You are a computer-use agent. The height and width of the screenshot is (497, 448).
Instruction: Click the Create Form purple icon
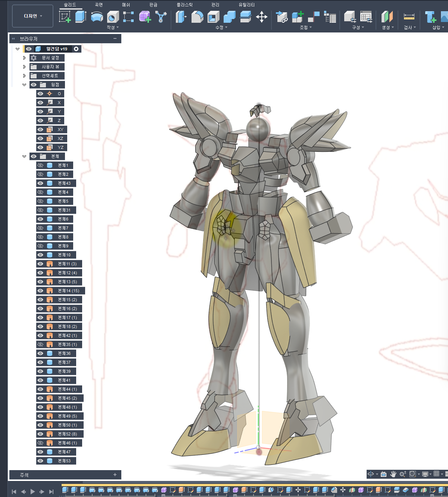coord(145,17)
